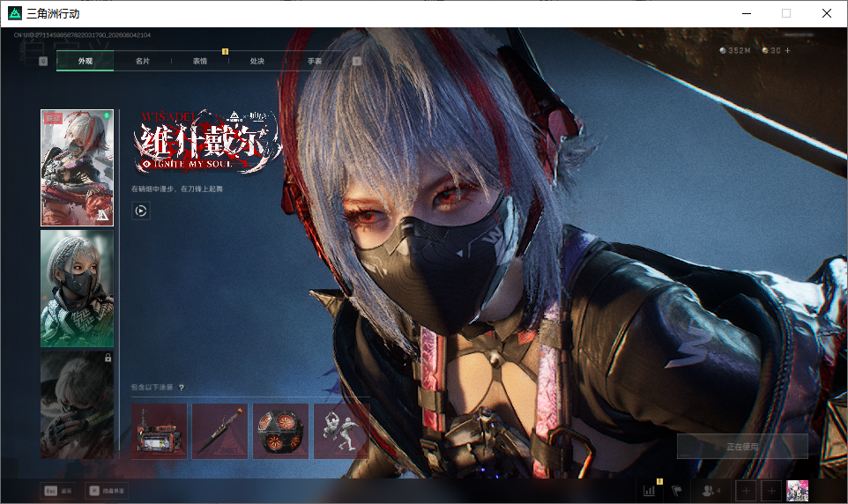Screen dimensions: 848x504
Task: Add teammate in second empty squad slot
Action: click(771, 491)
